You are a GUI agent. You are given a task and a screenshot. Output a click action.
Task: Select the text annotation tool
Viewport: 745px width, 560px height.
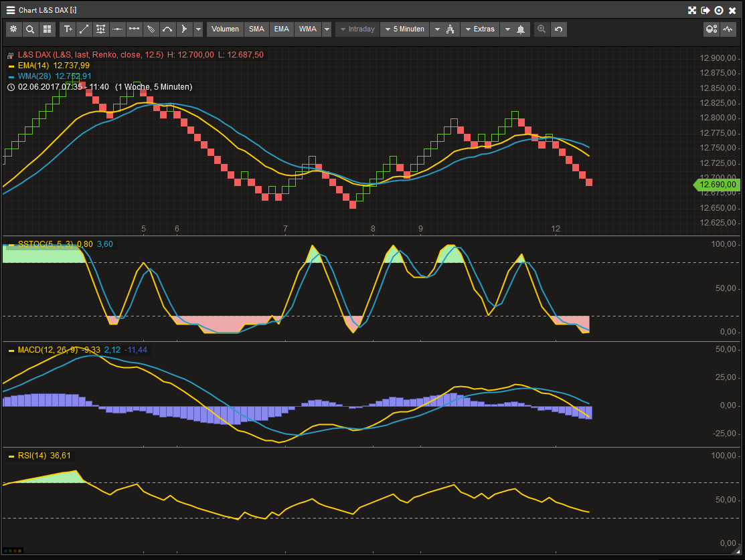(68, 29)
